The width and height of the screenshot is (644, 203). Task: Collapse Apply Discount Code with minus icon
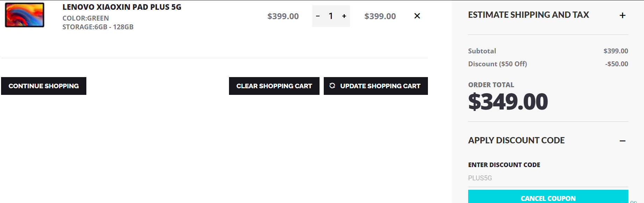(x=622, y=141)
